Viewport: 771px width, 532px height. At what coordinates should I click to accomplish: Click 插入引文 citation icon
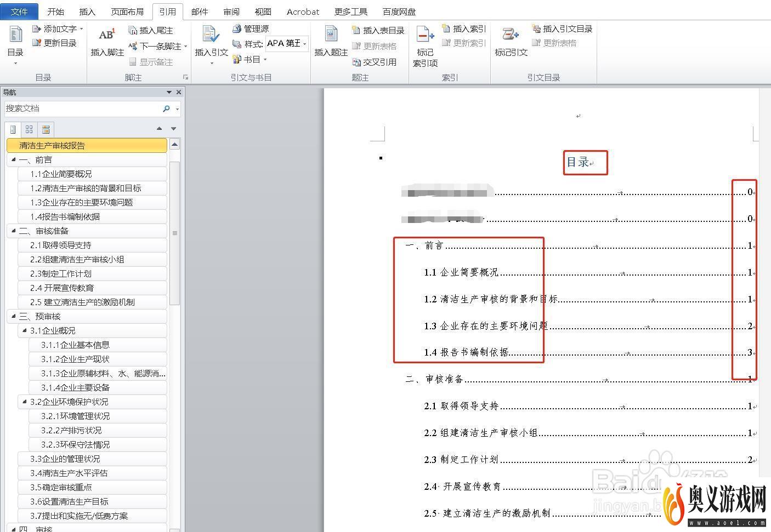[211, 34]
